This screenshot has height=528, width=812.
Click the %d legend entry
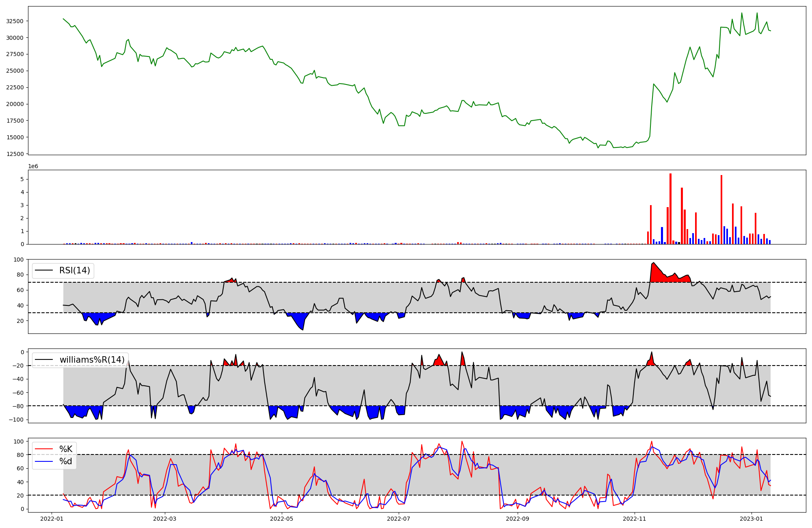(x=66, y=461)
